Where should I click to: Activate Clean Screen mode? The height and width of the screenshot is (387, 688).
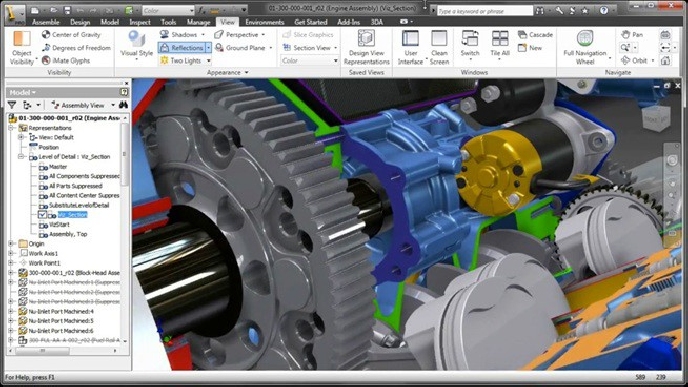[439, 47]
